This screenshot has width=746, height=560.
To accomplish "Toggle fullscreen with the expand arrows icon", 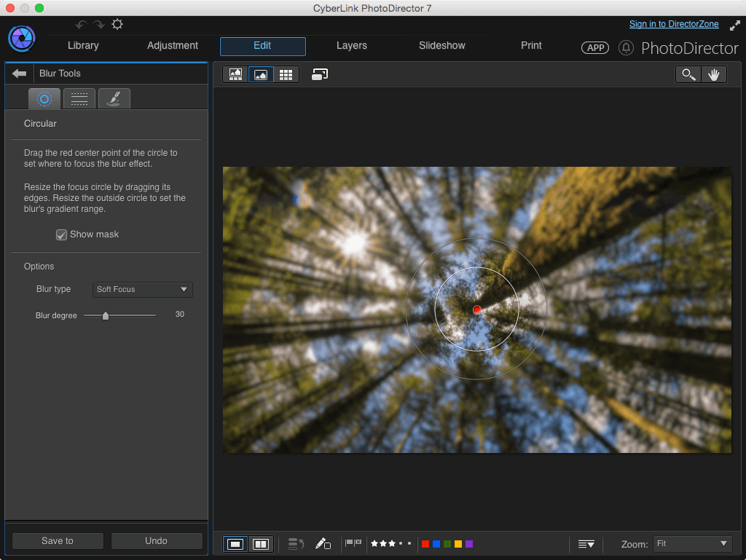I will 734,25.
